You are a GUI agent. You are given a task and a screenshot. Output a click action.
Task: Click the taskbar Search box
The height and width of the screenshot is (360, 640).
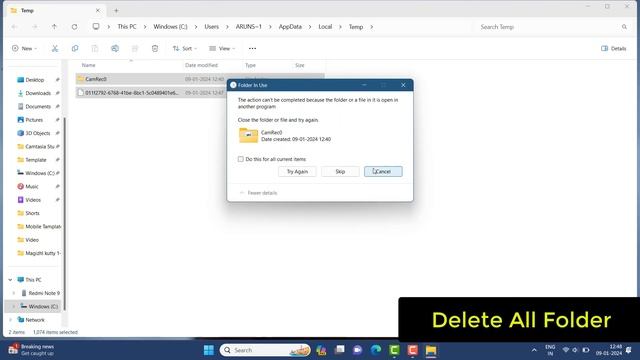pos(265,350)
